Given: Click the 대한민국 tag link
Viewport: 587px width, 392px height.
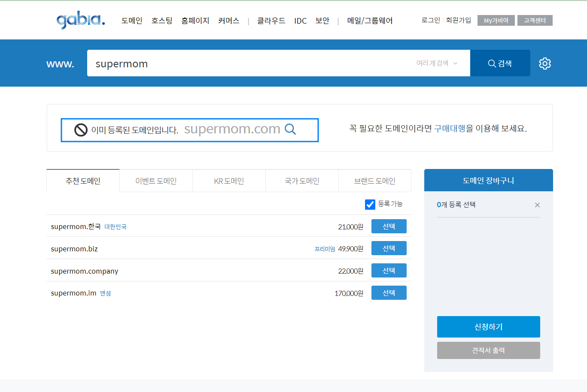Looking at the screenshot, I should [116, 227].
